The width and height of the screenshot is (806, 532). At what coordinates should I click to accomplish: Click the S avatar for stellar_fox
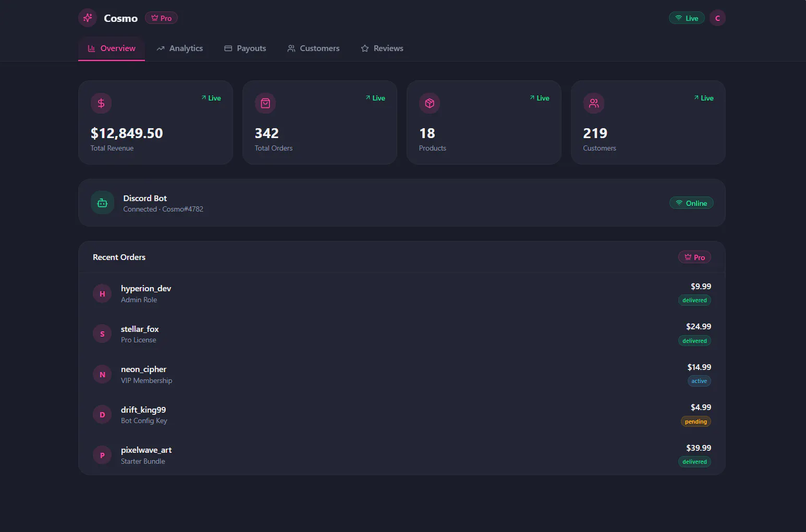coord(102,334)
